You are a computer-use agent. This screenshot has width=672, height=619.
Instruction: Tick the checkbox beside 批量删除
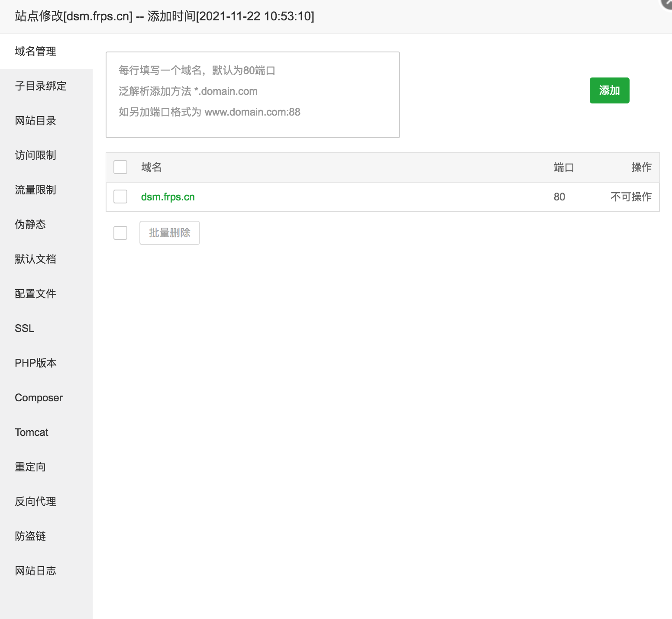120,233
